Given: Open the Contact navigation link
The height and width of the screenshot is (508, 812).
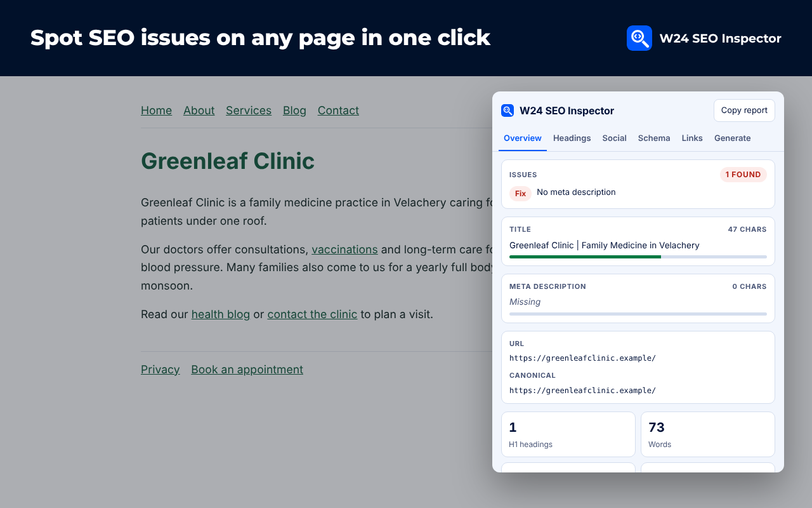Looking at the screenshot, I should 338,110.
